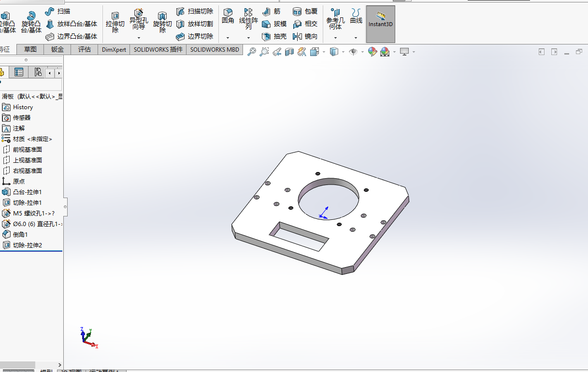This screenshot has height=372, width=588.
Task: Click View Settings monitor icon
Action: 404,52
